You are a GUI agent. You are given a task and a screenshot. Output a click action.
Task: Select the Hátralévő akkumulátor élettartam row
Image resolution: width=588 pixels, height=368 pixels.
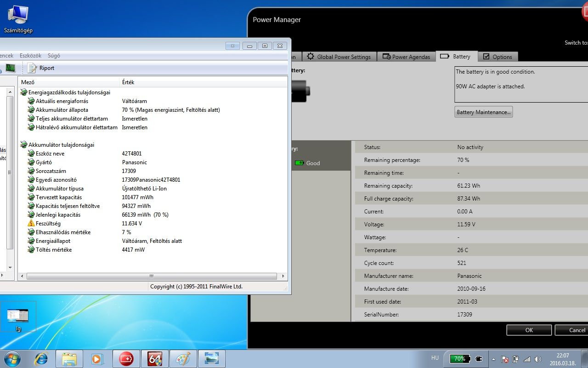[x=153, y=127]
